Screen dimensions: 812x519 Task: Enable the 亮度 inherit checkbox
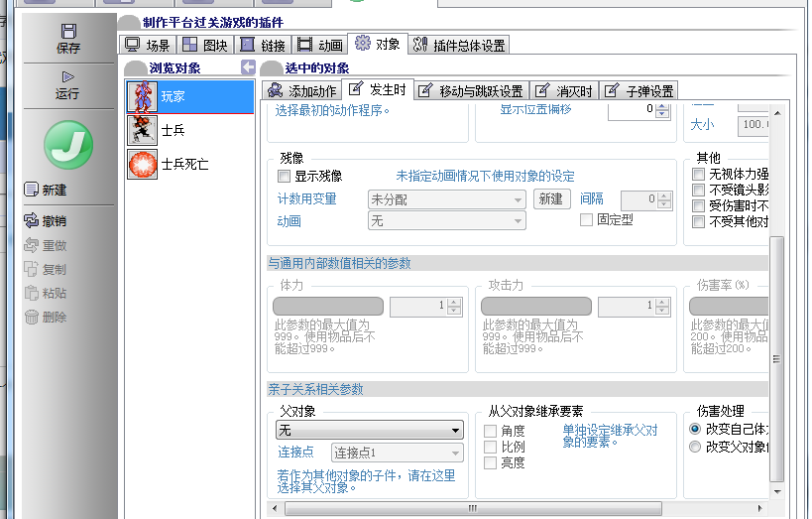pyautogui.click(x=490, y=463)
